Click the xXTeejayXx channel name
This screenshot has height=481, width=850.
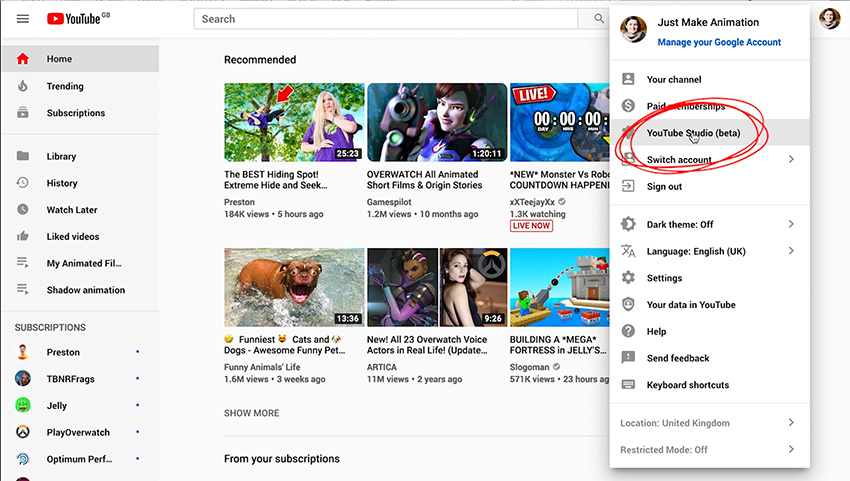tap(532, 202)
